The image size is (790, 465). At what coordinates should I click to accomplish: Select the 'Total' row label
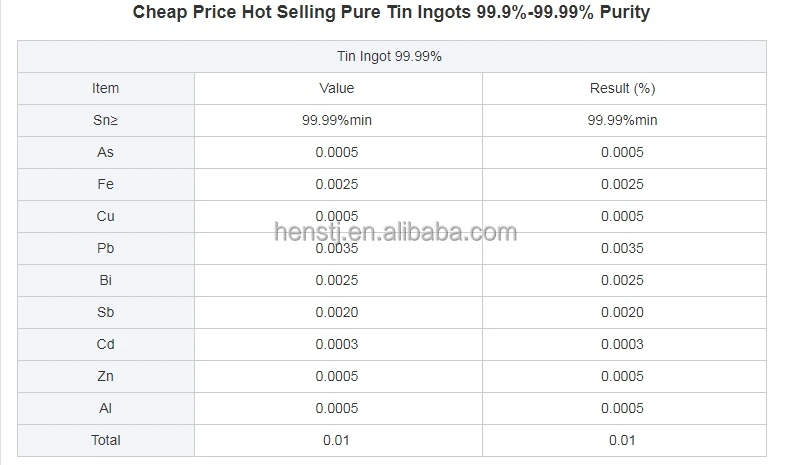pos(105,440)
